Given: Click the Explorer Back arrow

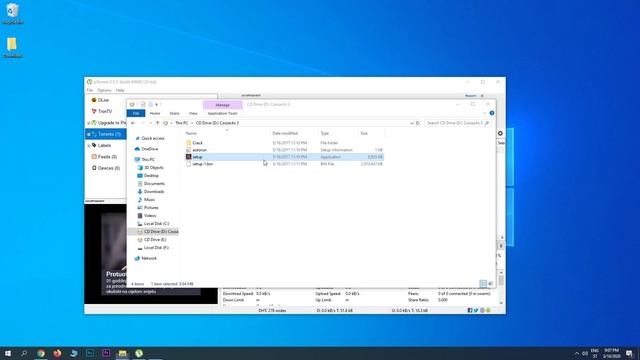Looking at the screenshot, I should pos(133,123).
